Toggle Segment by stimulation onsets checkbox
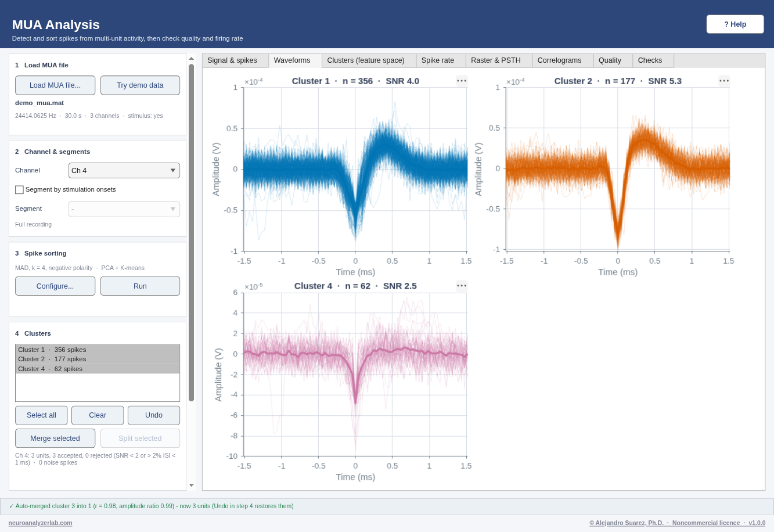This screenshot has width=774, height=532. point(19,190)
